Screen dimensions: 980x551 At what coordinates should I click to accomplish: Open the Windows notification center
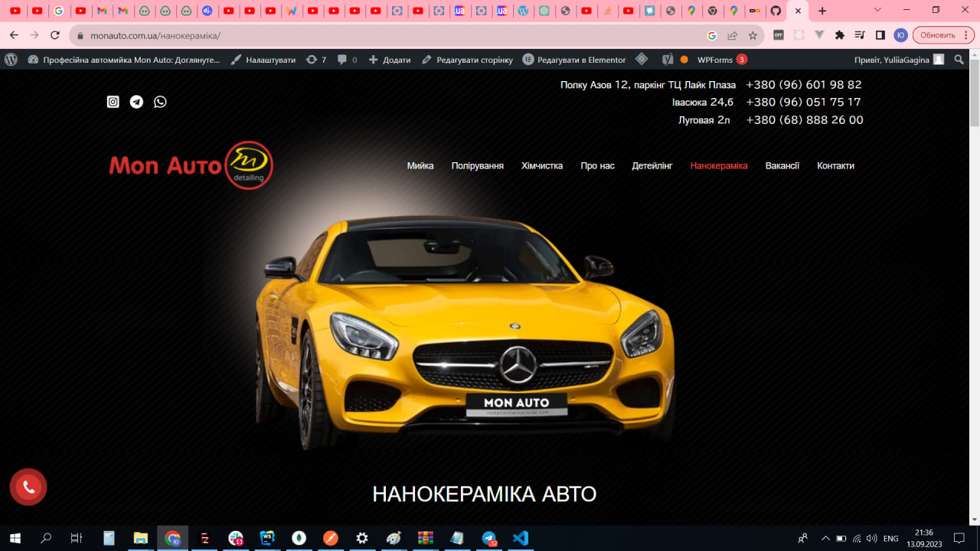(959, 538)
